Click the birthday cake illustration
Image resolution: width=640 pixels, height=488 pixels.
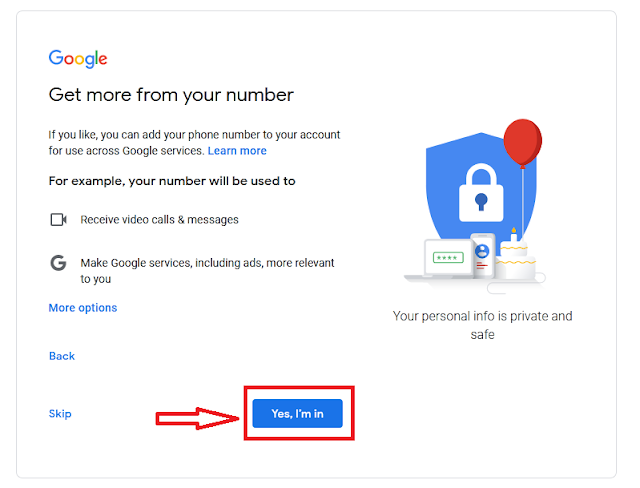pyautogui.click(x=515, y=257)
